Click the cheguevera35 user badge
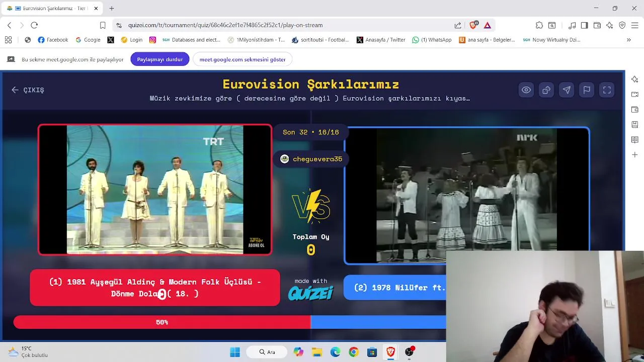Viewport: 644px width, 362px height. pos(311,159)
